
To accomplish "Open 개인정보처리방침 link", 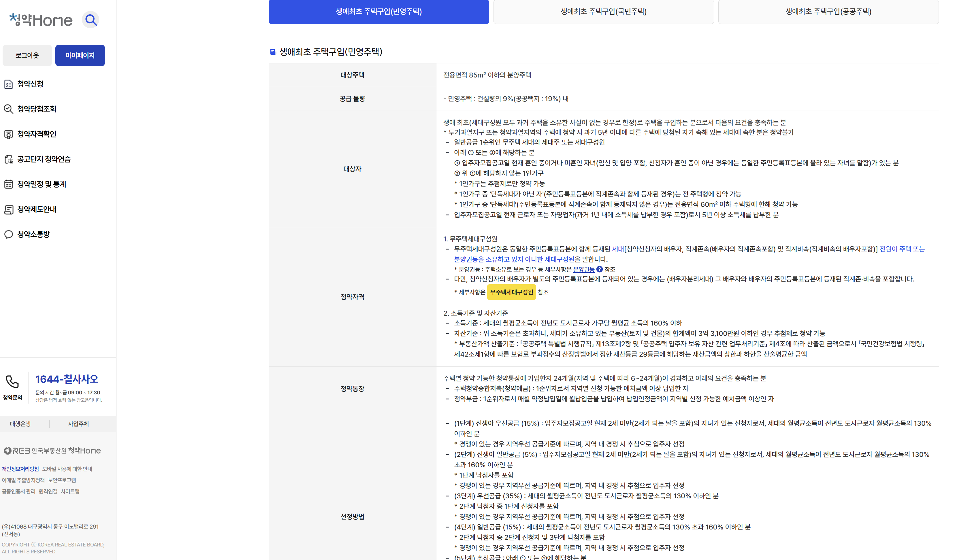I will coord(20,469).
